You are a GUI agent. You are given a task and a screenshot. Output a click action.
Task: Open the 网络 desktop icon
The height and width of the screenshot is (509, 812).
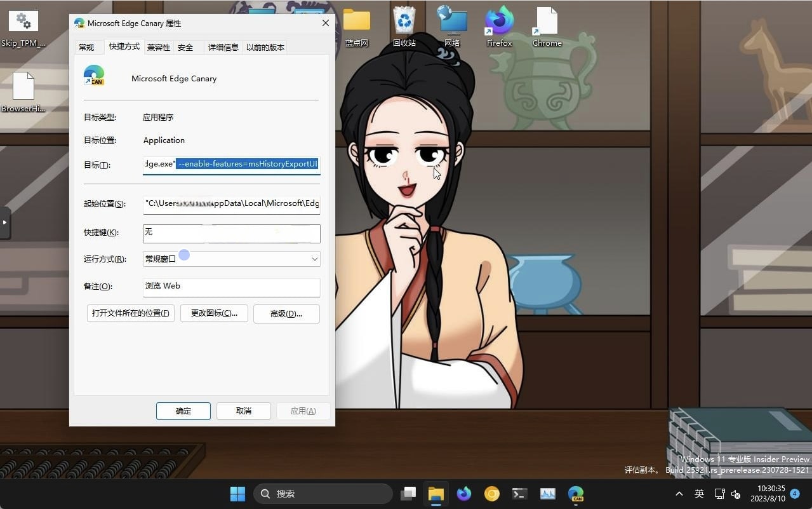(x=451, y=22)
